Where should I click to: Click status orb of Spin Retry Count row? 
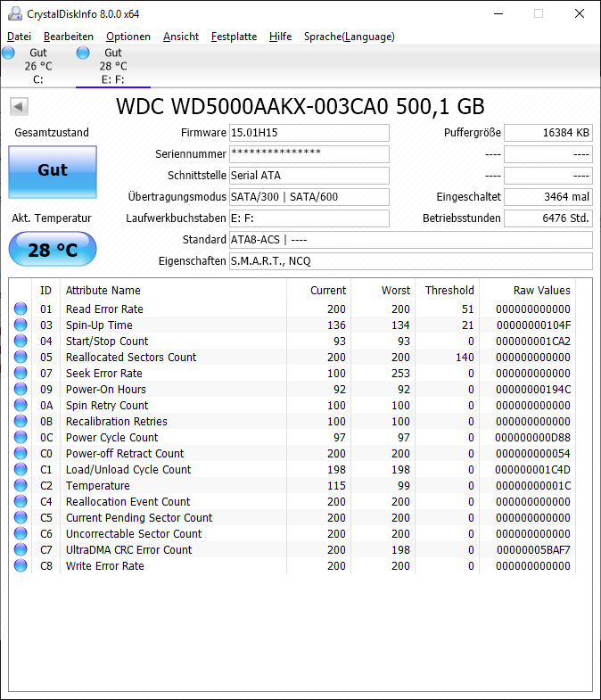[x=21, y=405]
